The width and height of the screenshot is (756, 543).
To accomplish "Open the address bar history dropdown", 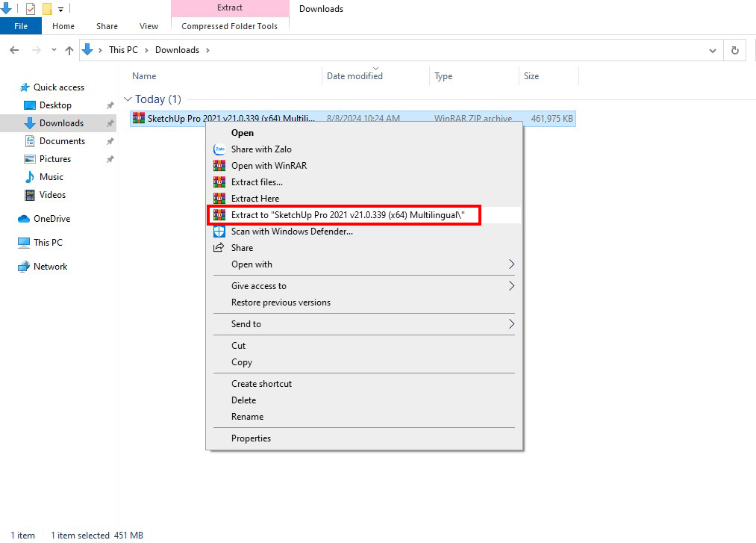I will (x=713, y=50).
